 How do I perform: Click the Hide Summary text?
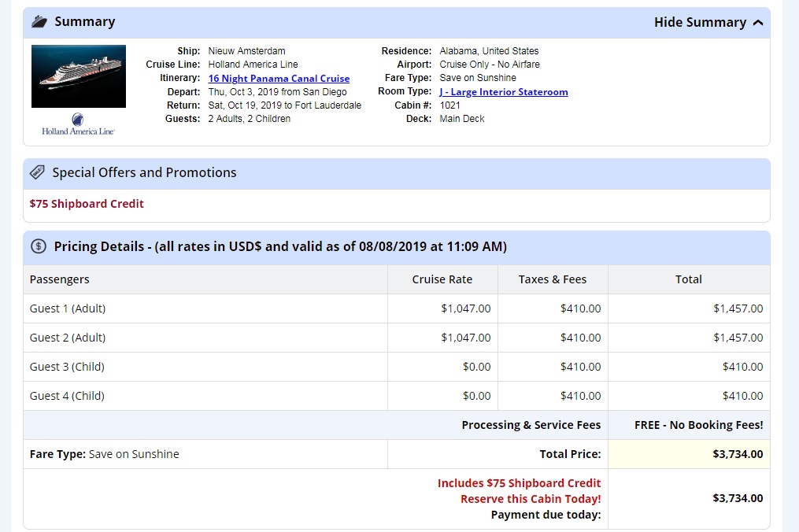[x=700, y=22]
